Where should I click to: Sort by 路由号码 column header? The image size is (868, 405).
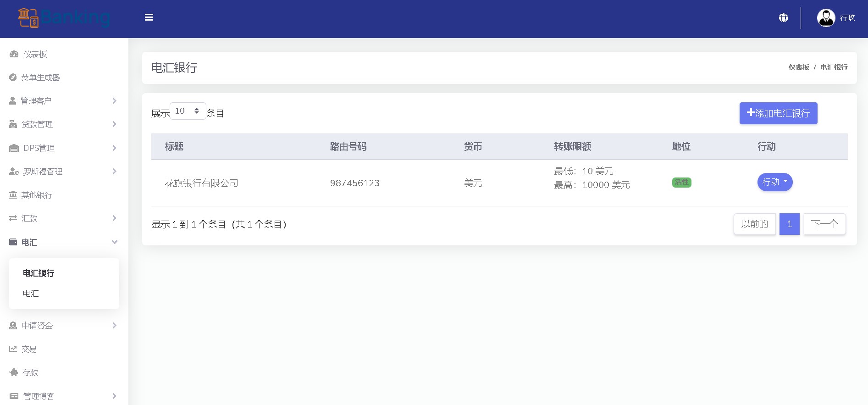(348, 147)
